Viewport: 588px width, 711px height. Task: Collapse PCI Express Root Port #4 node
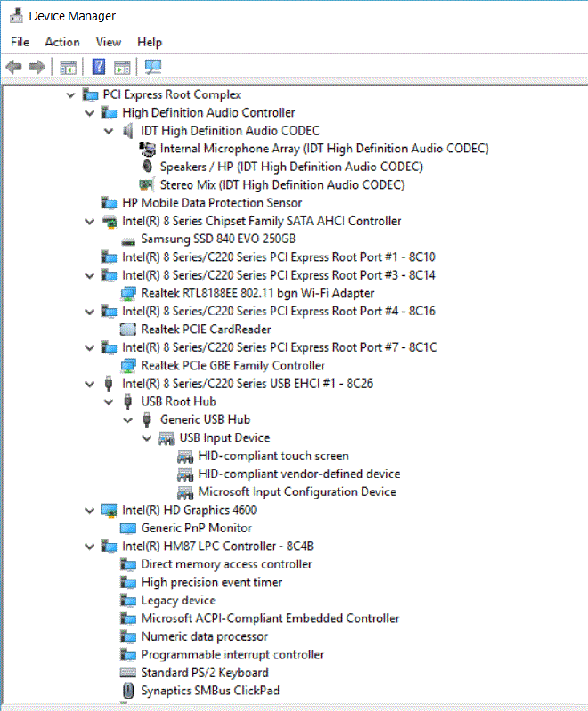pyautogui.click(x=90, y=312)
